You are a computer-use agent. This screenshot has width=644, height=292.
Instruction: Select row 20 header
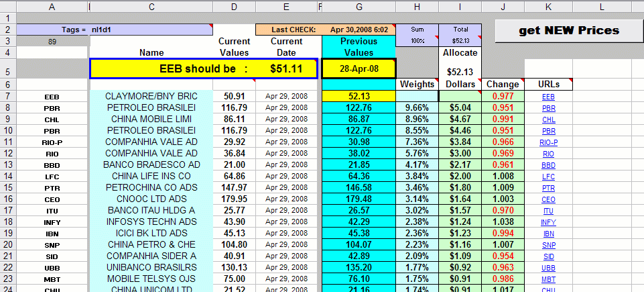click(8, 245)
